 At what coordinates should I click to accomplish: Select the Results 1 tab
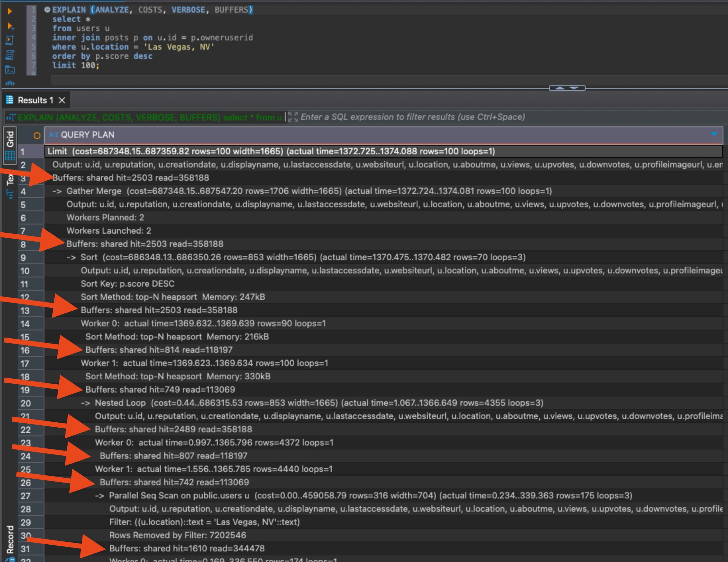[35, 100]
